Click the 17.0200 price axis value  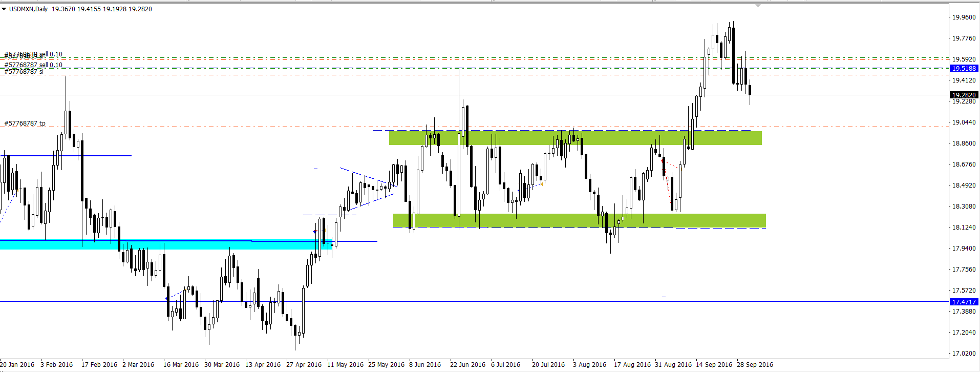[x=964, y=353]
